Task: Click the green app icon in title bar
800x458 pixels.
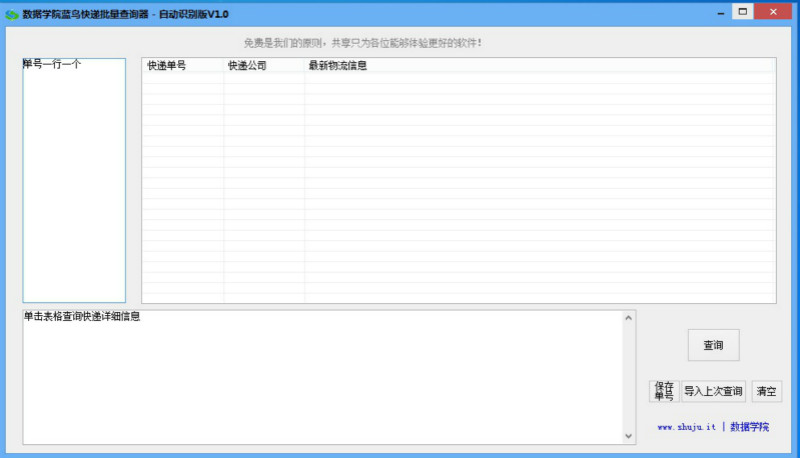Action: (x=12, y=14)
